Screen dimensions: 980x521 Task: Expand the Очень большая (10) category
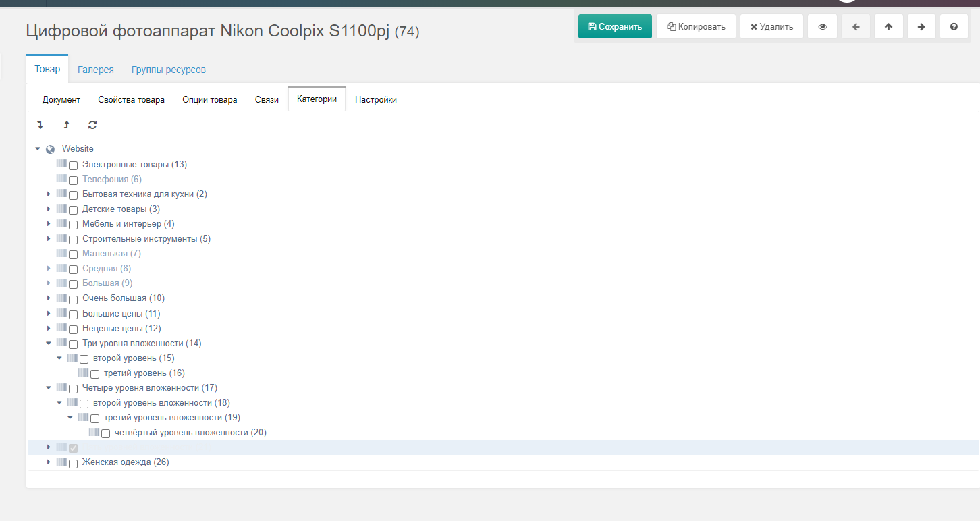(x=49, y=298)
